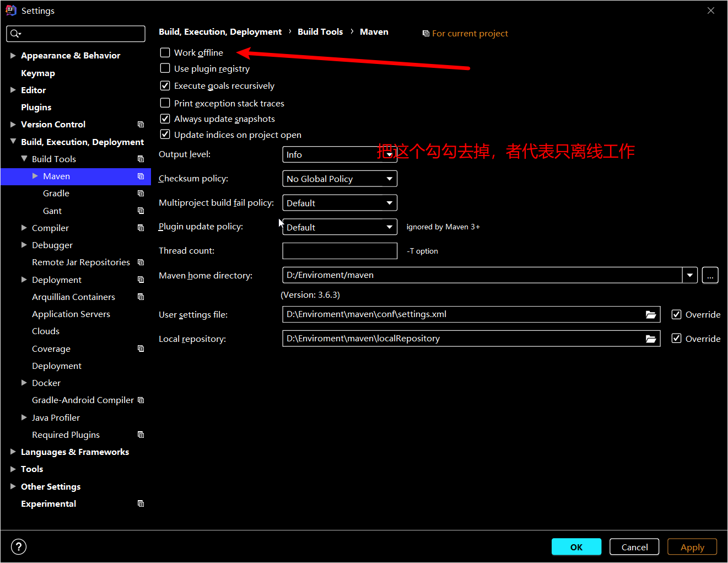
Task: Click the IntelliJ logo in title bar
Action: coord(11,10)
